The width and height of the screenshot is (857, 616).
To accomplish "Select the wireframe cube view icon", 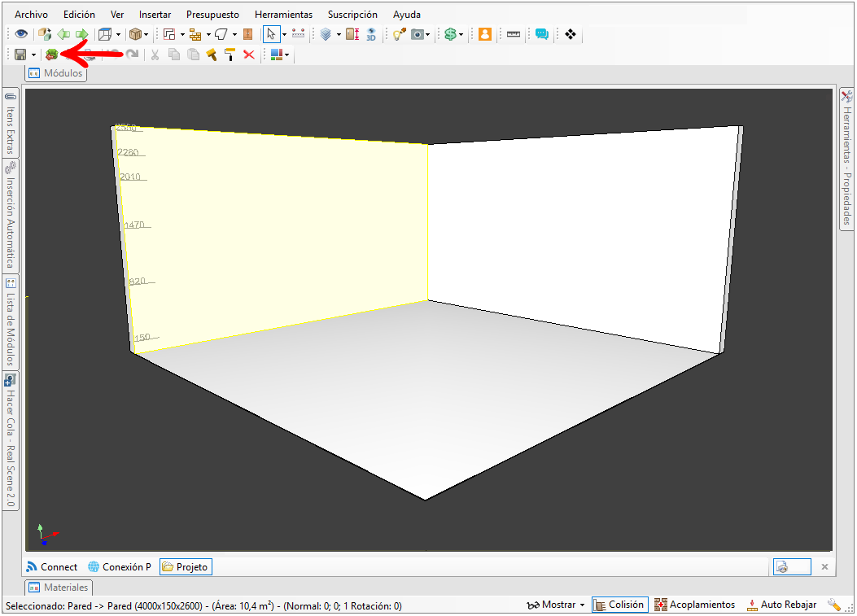I will click(x=105, y=34).
